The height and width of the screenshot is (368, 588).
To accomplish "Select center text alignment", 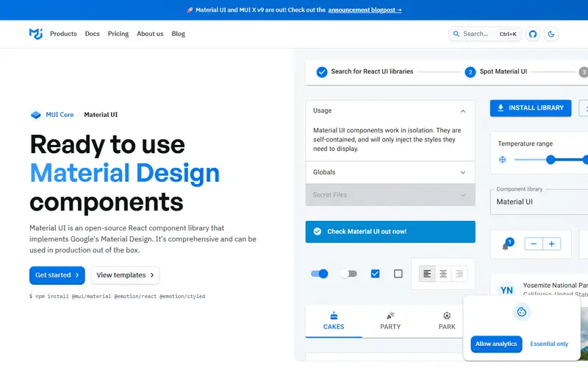I will [443, 274].
